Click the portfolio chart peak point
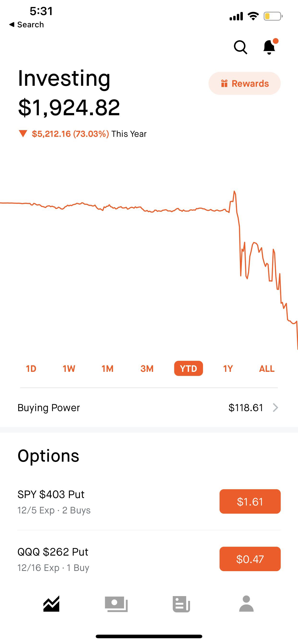 tap(234, 192)
